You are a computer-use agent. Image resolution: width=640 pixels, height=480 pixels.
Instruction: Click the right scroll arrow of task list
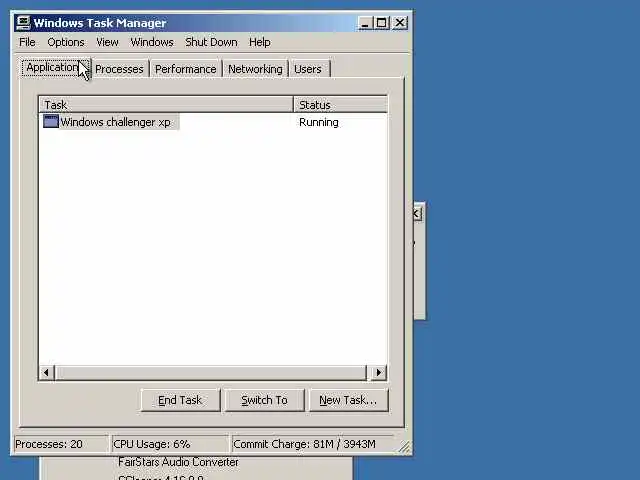[378, 372]
